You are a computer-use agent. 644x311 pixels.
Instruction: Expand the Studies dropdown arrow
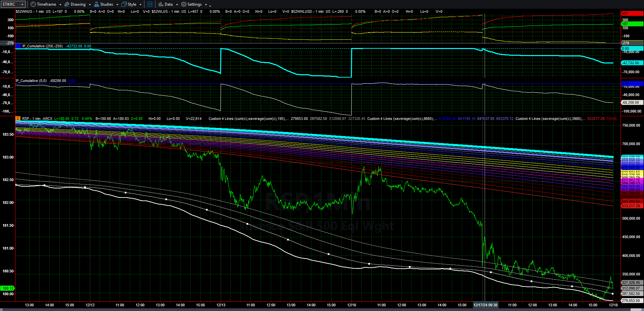[x=117, y=5]
